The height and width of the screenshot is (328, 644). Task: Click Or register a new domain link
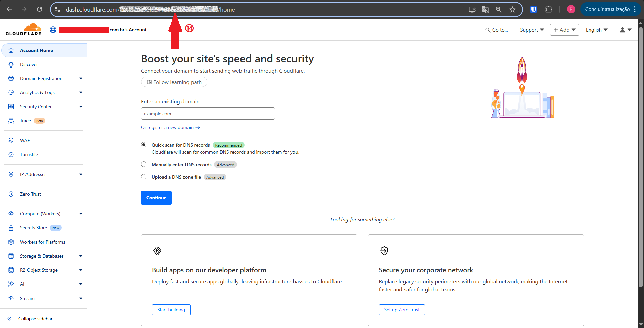pyautogui.click(x=170, y=127)
